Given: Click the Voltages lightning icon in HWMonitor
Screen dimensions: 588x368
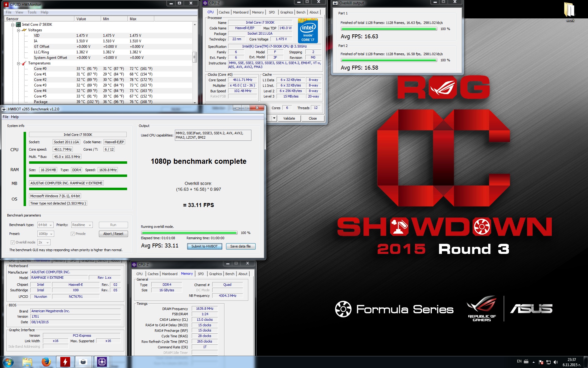Looking at the screenshot, I should click(24, 30).
